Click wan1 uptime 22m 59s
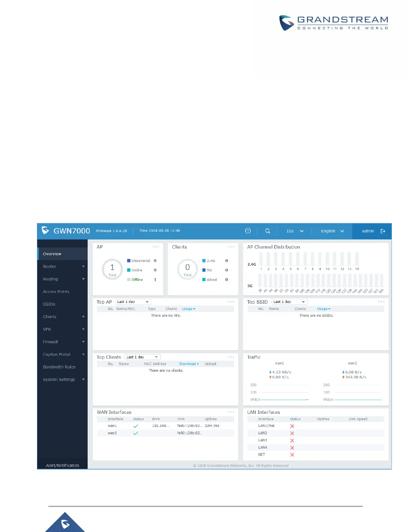Image resolution: width=411 pixels, height=532 pixels. [212, 426]
